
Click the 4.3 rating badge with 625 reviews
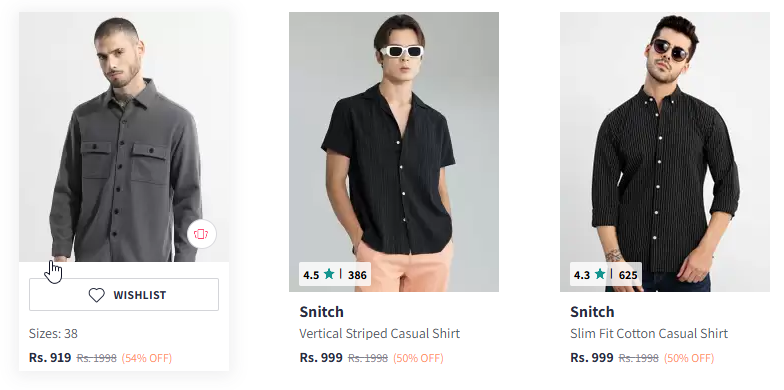point(606,274)
